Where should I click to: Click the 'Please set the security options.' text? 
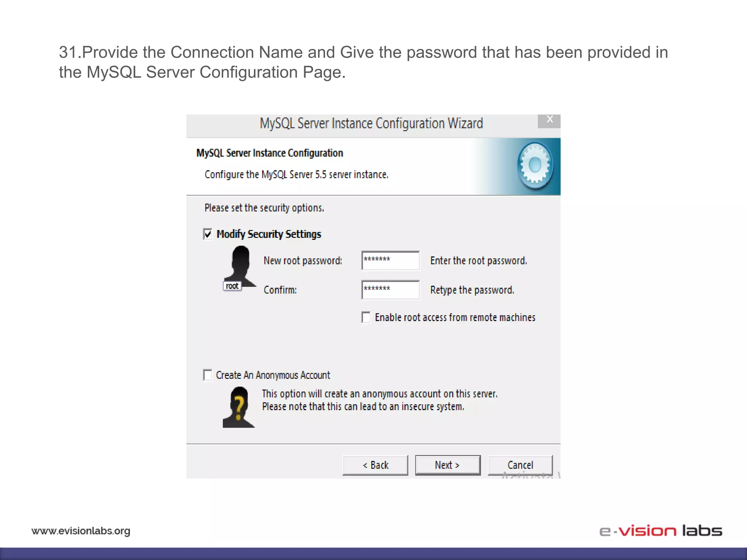point(264,208)
